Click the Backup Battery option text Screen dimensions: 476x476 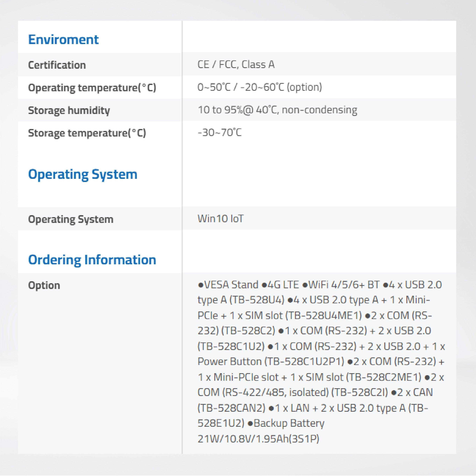[289, 423]
